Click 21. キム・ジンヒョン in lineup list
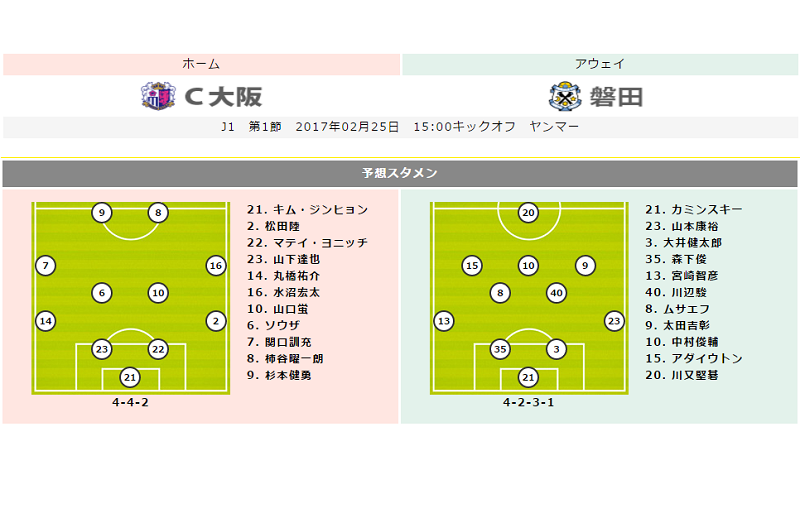 (307, 210)
